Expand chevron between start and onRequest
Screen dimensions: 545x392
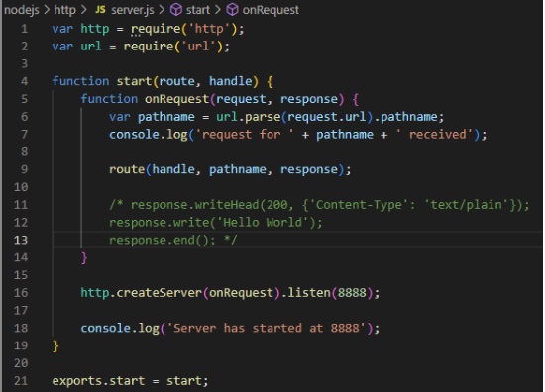pos(218,10)
